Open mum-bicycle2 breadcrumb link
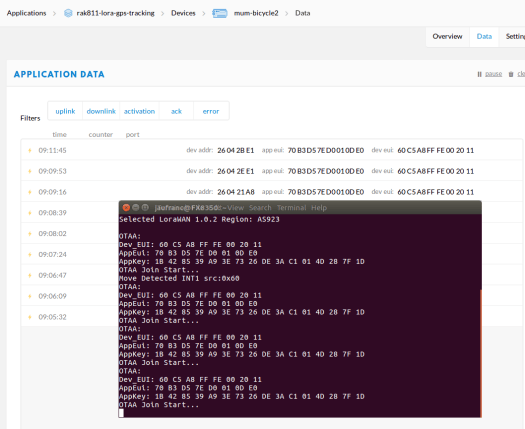The width and height of the screenshot is (525, 429). click(x=256, y=13)
